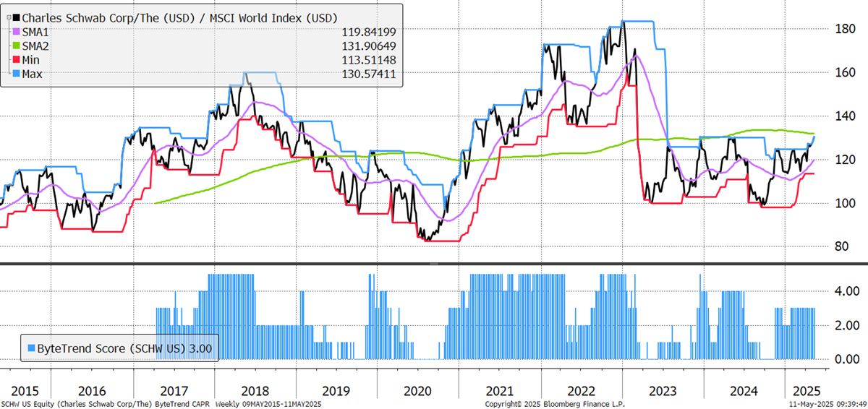Click the SMA2 value 131.90649
This screenshot has width=868, height=409.
click(368, 46)
